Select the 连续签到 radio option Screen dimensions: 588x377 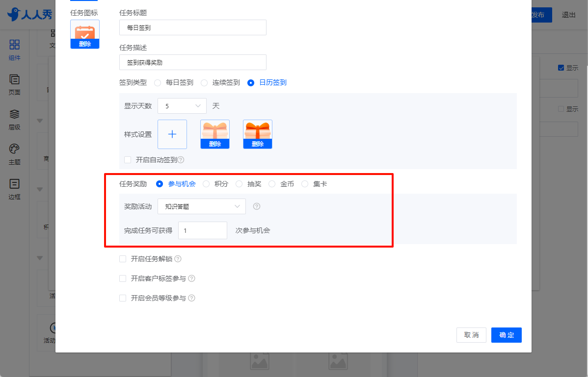pyautogui.click(x=204, y=83)
